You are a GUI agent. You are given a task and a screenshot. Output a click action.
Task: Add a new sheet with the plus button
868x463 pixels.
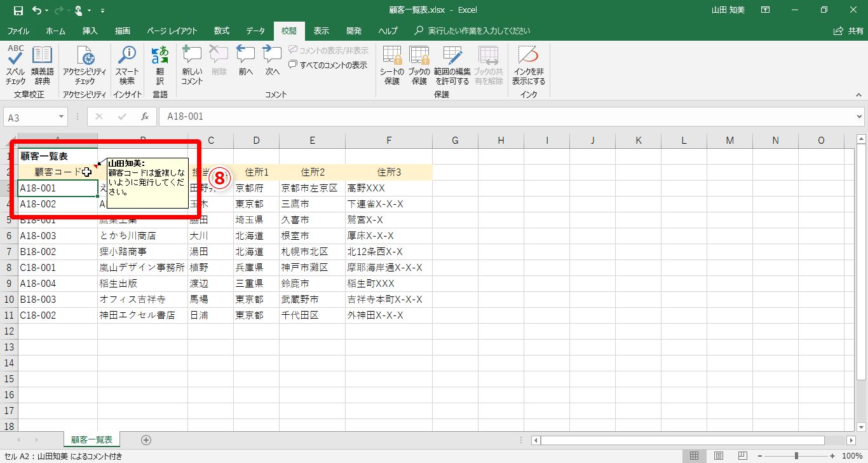[146, 439]
